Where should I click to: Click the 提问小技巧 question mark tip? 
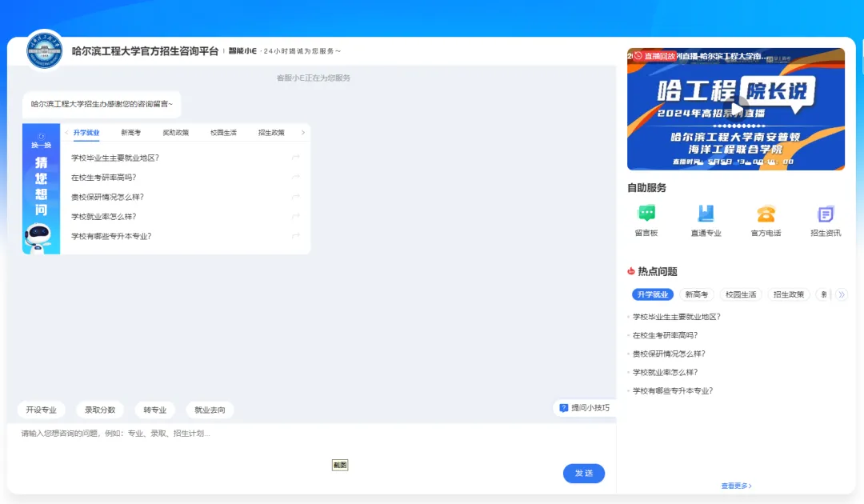pyautogui.click(x=564, y=408)
